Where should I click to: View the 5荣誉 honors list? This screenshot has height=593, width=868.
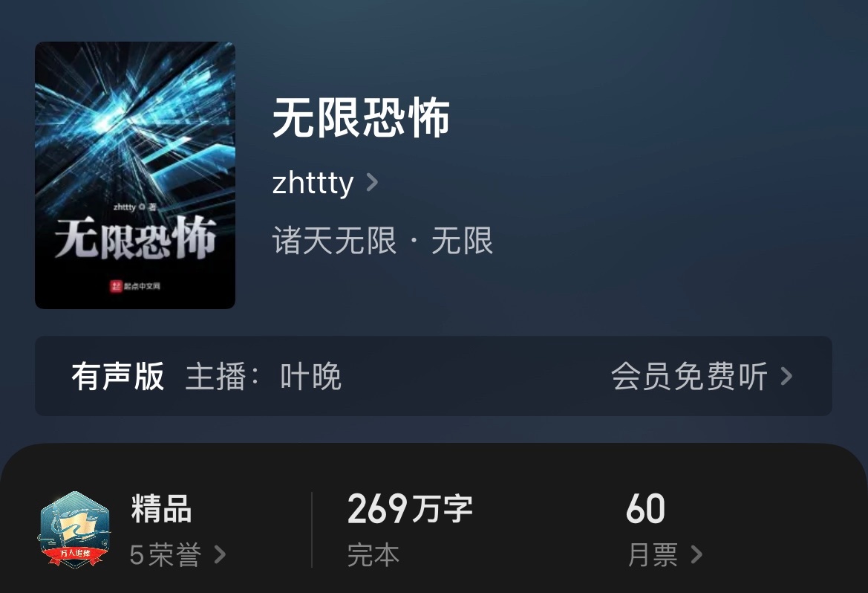click(x=165, y=555)
